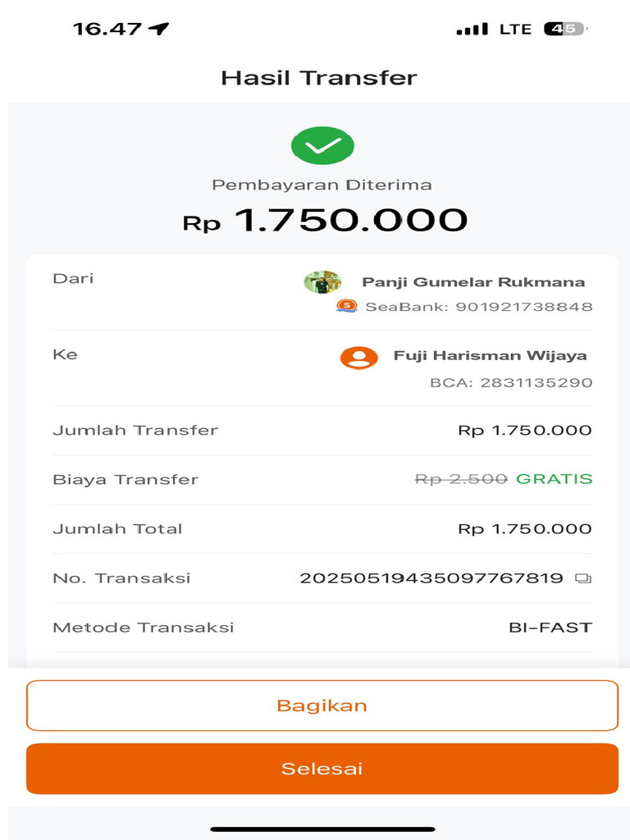
Task: Tap the cellular signal bars icon
Action: tap(472, 30)
